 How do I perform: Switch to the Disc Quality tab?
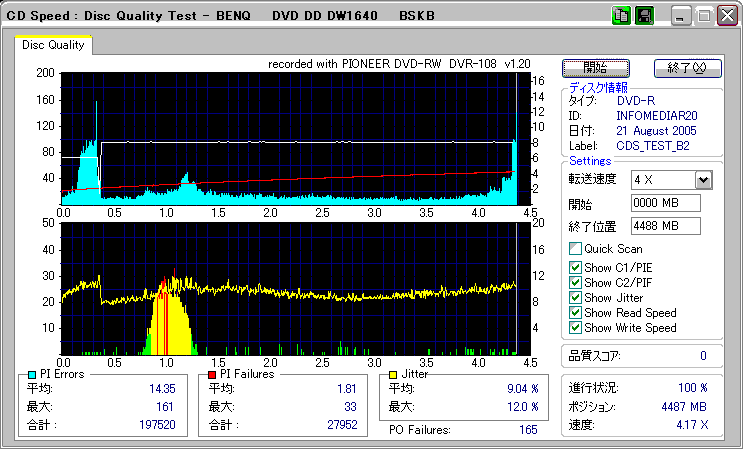point(53,45)
